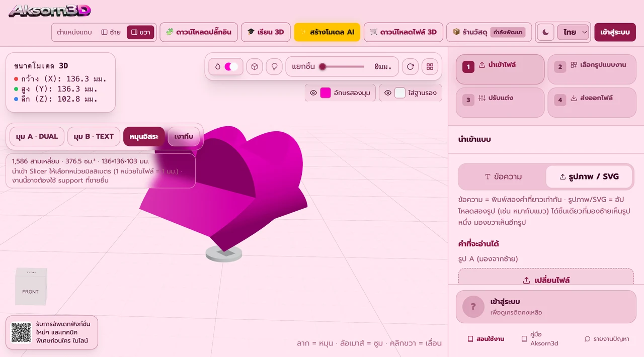Go to step 2 เลือกรูปแบบงาน
The image size is (644, 357).
pos(592,69)
